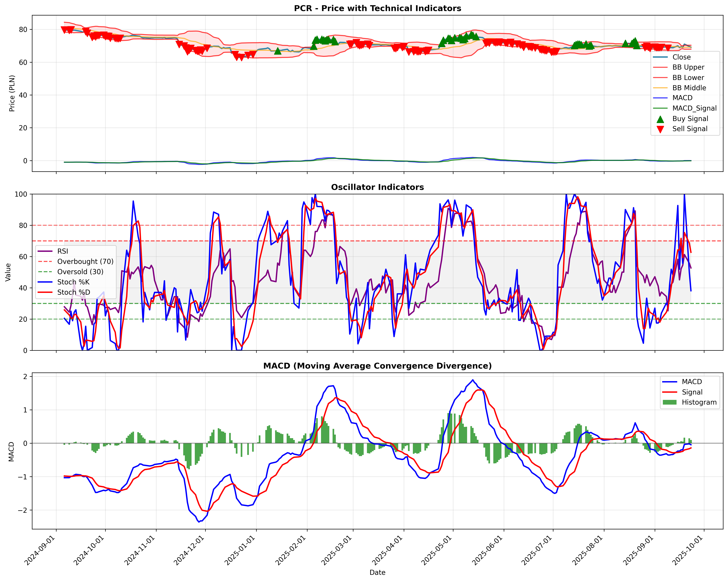
Task: Click the 'PCR - Price with Technical Indicators' title
Action: [377, 8]
